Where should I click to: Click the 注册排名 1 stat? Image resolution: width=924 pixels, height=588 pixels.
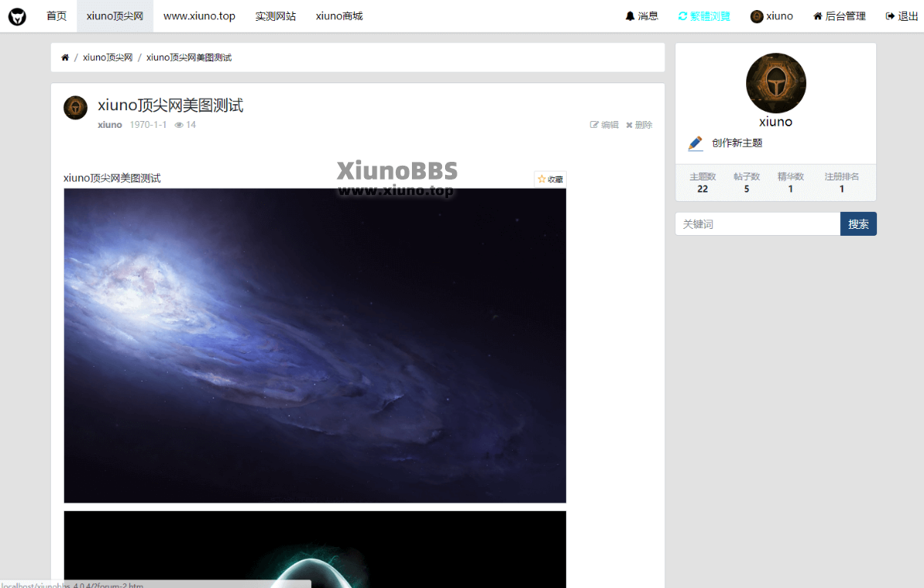point(842,183)
